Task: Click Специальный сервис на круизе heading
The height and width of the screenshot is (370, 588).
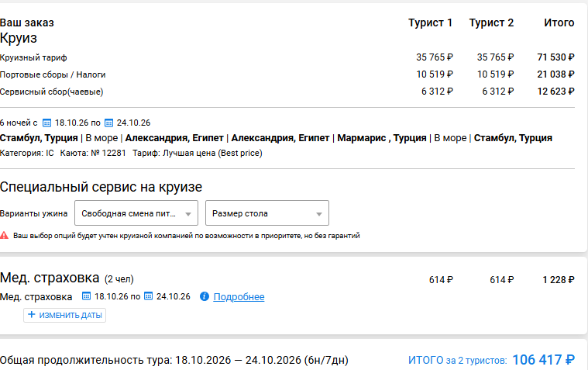Action: point(101,187)
